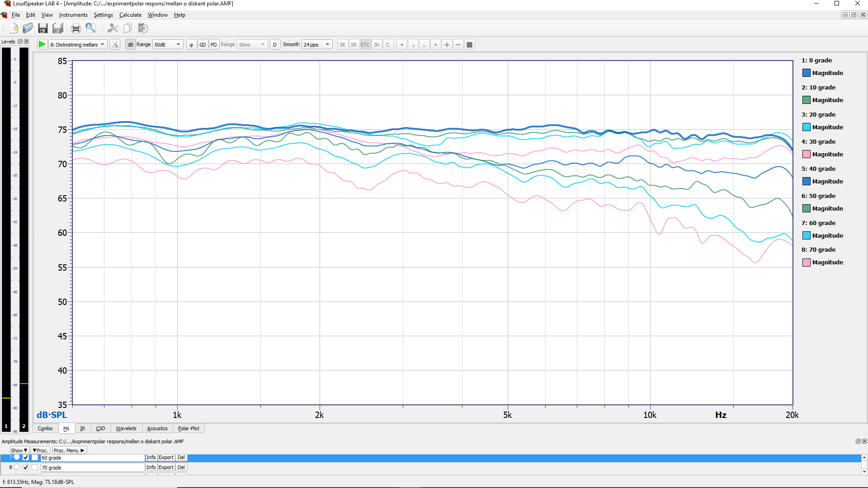Image resolution: width=868 pixels, height=488 pixels.
Task: Switch to the CSD tab
Action: tap(100, 428)
